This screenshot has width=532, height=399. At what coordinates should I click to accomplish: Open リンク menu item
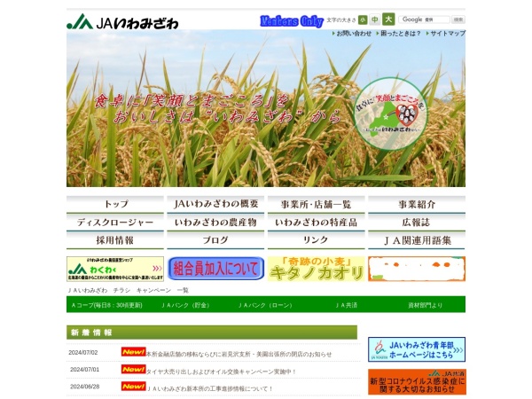tap(316, 240)
